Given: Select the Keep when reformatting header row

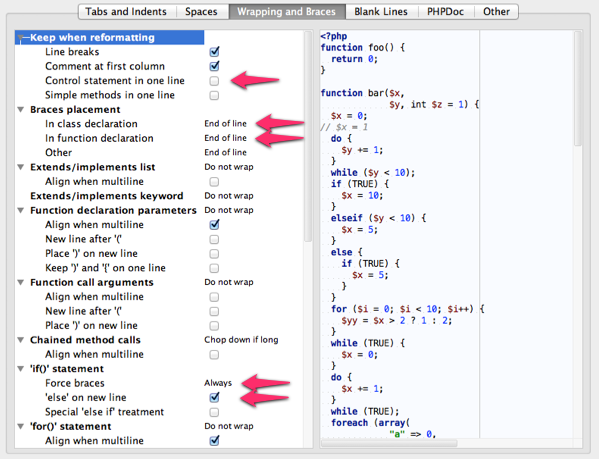Looking at the screenshot, I should point(109,37).
